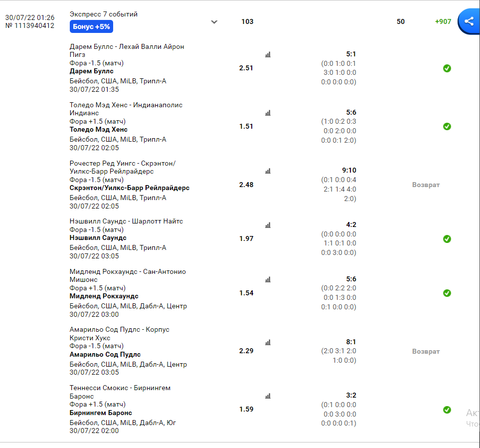The width and height of the screenshot is (480, 448).
Task: Open statistics icon for Толедо Мэд Хенс match
Action: (x=268, y=113)
